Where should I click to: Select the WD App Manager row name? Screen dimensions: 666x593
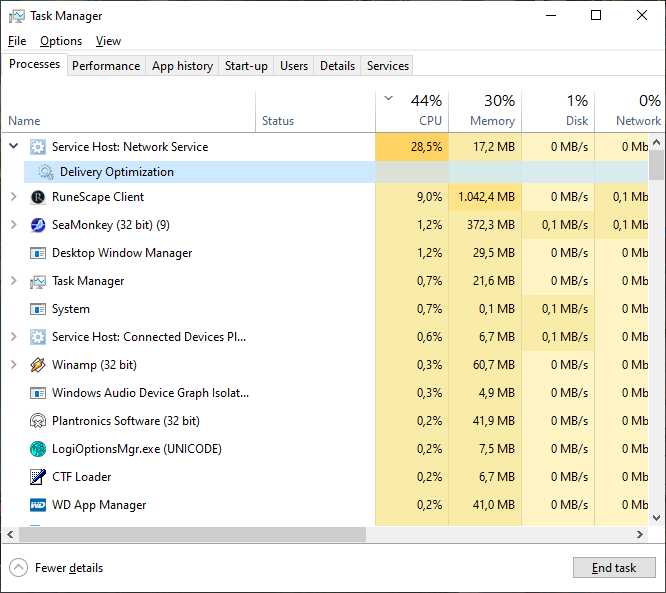point(99,505)
